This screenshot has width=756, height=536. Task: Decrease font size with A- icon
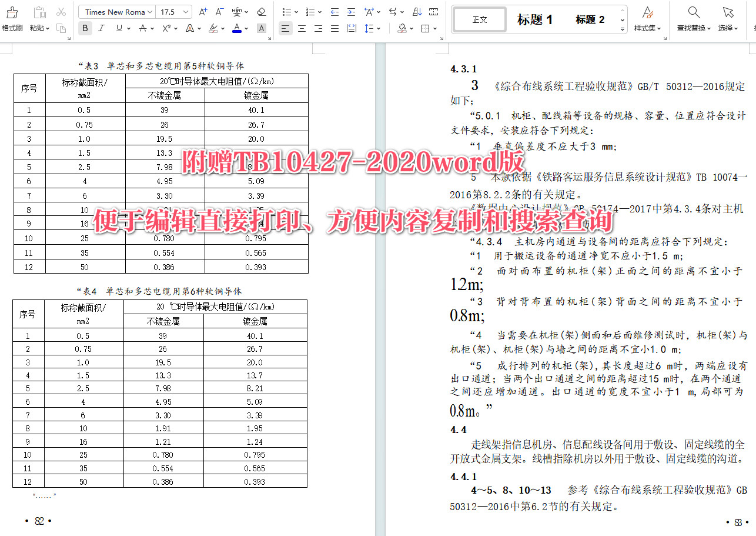pyautogui.click(x=219, y=12)
